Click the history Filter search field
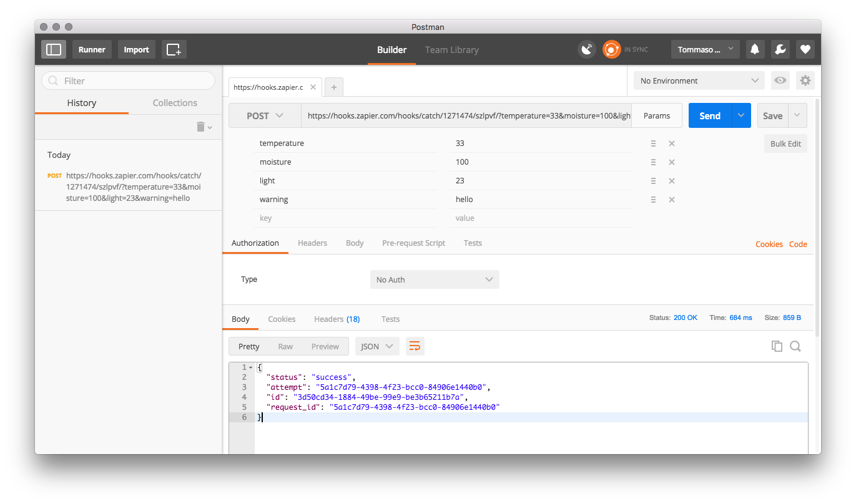Viewport: 856px width, 504px height. (x=129, y=80)
